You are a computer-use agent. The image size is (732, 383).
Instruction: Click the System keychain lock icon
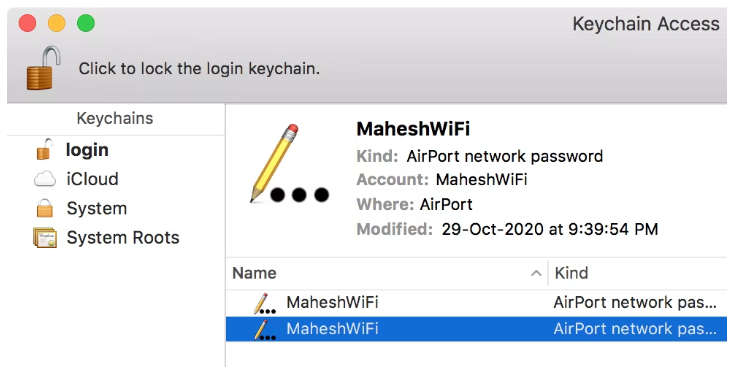coord(45,208)
